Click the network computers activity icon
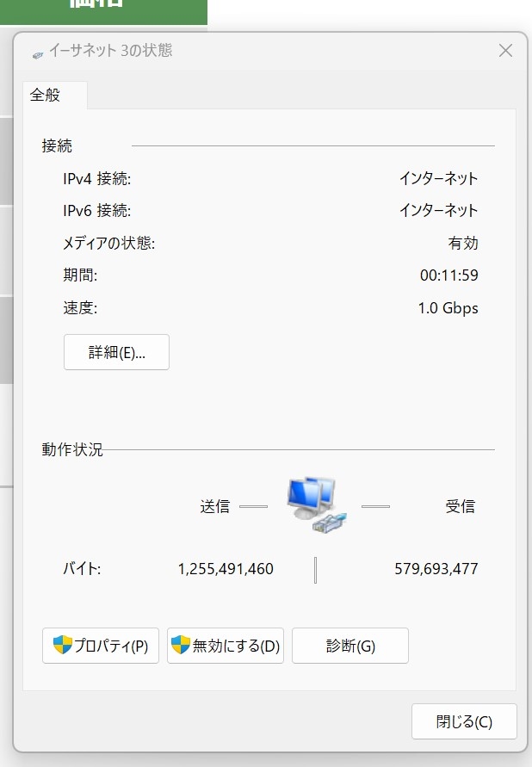This screenshot has height=767, width=532. click(x=315, y=506)
